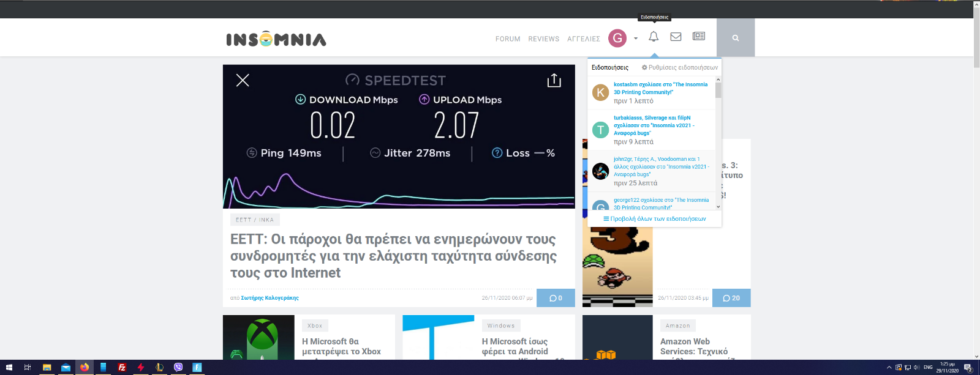Screen dimensions: 980x375
Task: Open the messages envelope icon
Action: click(x=676, y=37)
